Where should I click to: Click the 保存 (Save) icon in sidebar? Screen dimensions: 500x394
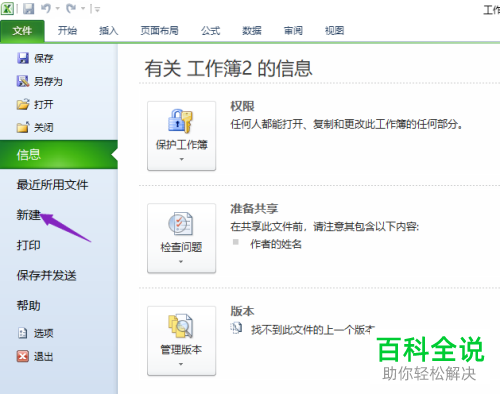click(x=23, y=58)
